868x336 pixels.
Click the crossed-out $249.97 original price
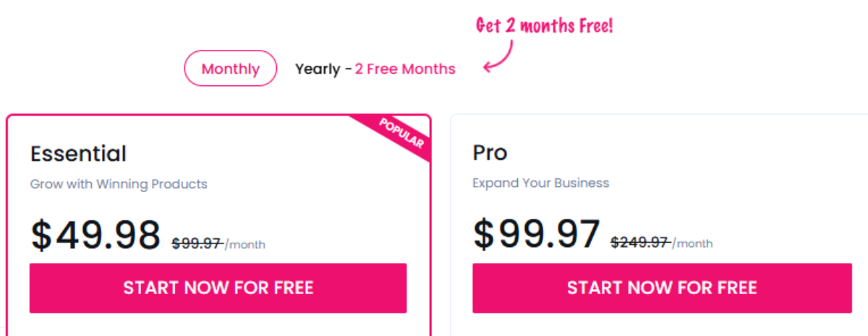[x=640, y=243]
